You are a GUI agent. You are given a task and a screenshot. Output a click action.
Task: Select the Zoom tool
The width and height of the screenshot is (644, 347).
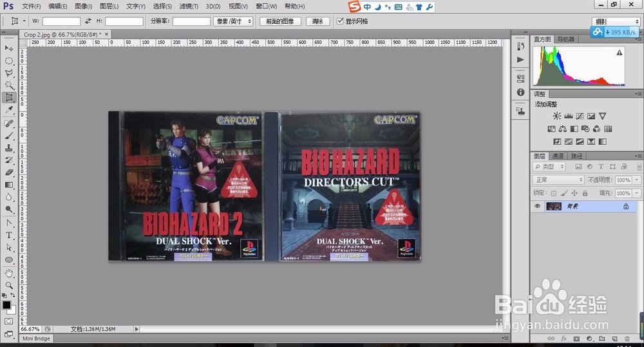click(8, 285)
